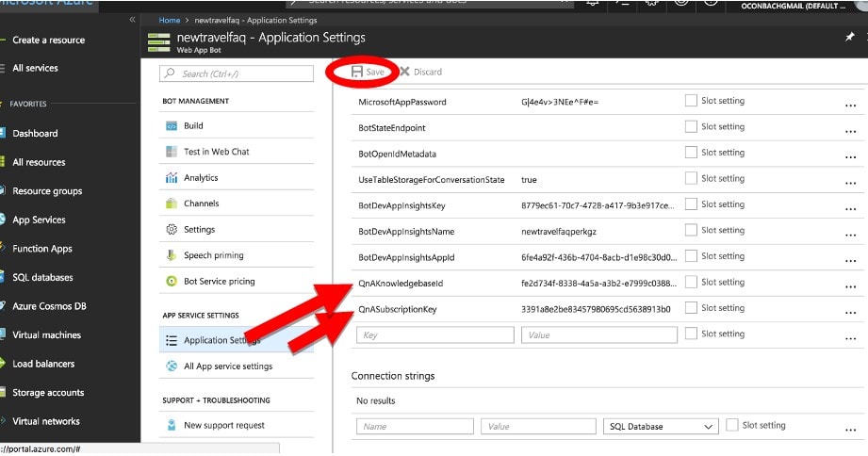Open Build in Bot Management
Screen dimensions: 868x456
pos(193,125)
